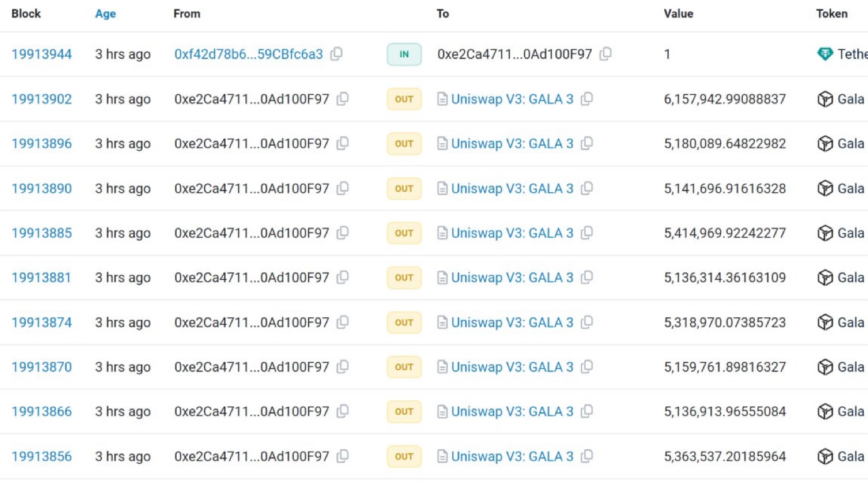868x487 pixels.
Task: Open block 19913881 link
Action: pyautogui.click(x=42, y=278)
